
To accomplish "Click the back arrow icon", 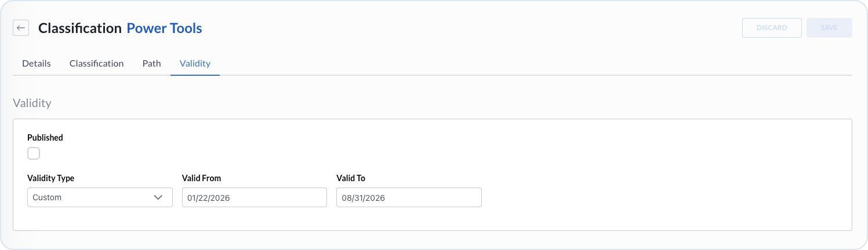I will tap(21, 28).
